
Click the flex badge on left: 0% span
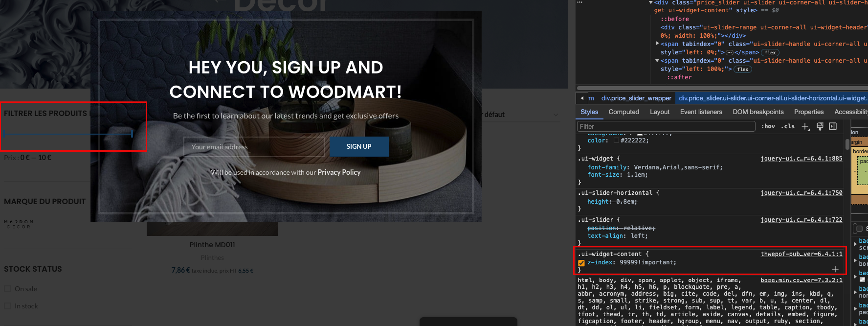click(771, 53)
